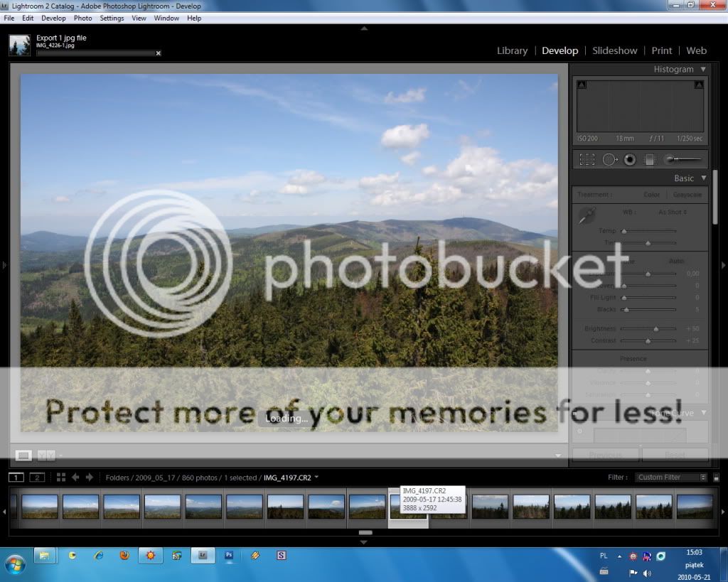The image size is (728, 582).
Task: Switch to the Print module
Action: pos(662,50)
